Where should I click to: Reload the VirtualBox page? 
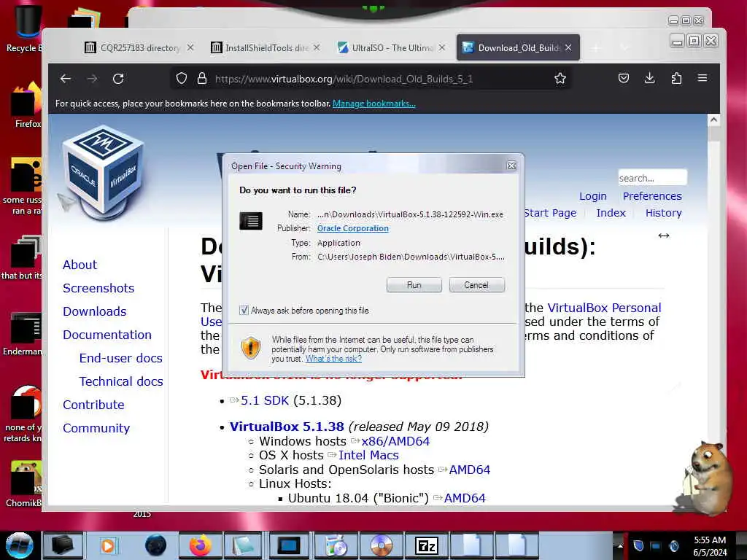(x=118, y=79)
